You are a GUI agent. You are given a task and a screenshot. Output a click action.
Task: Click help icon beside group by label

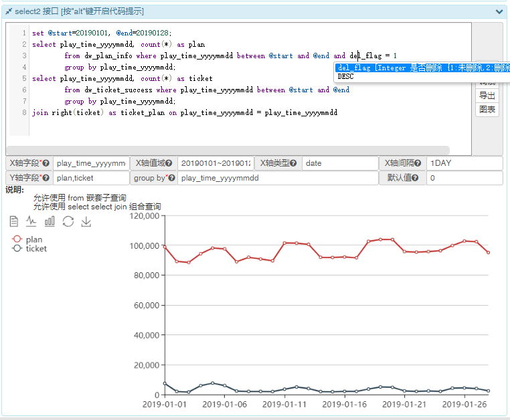(172, 179)
